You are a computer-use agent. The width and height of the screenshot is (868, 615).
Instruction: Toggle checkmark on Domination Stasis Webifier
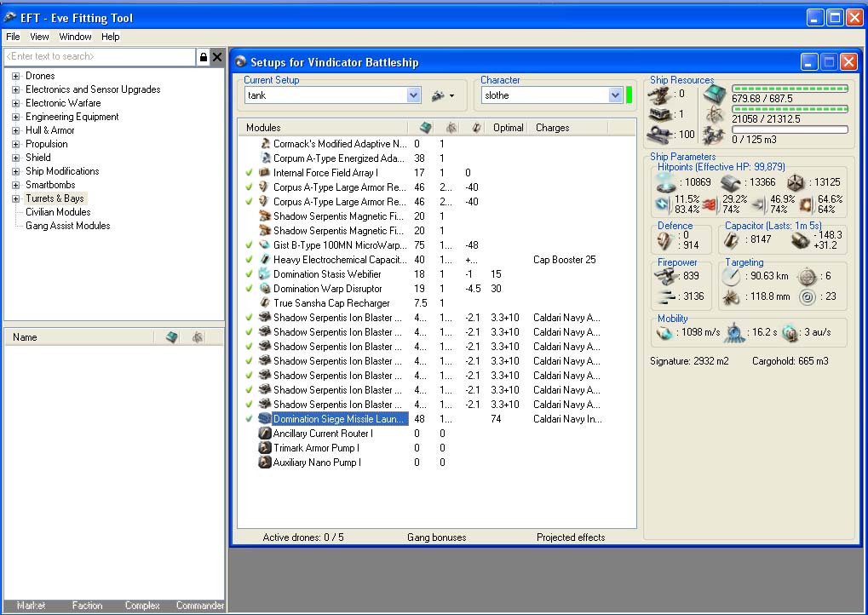coord(249,274)
